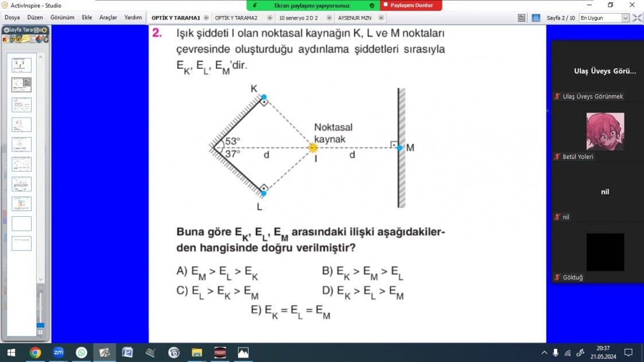Open the Photos app from the taskbar

tap(243, 353)
